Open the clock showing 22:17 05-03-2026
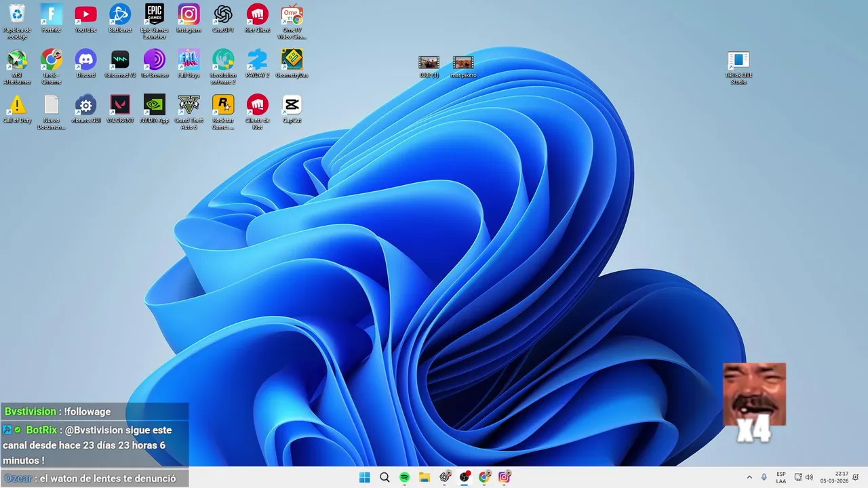Image resolution: width=868 pixels, height=488 pixels. pyautogui.click(x=834, y=477)
